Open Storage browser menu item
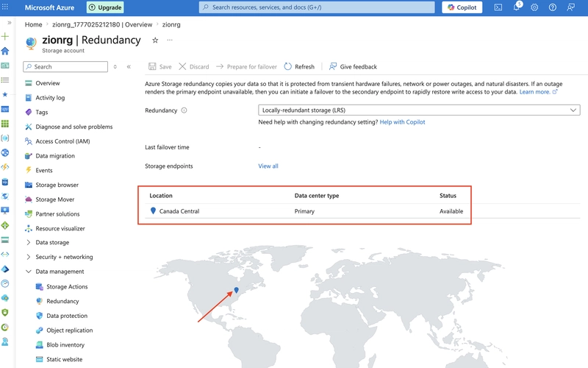 click(x=57, y=185)
